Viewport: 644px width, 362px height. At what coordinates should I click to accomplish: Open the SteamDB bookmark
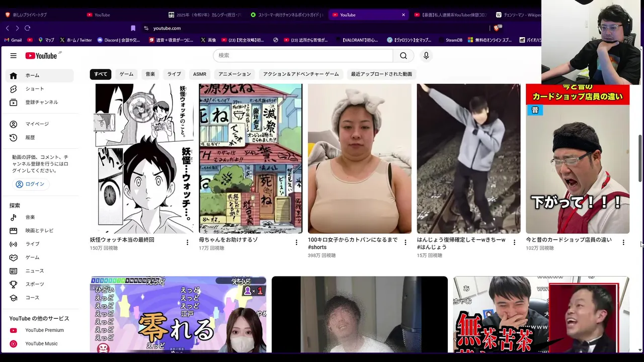click(451, 40)
